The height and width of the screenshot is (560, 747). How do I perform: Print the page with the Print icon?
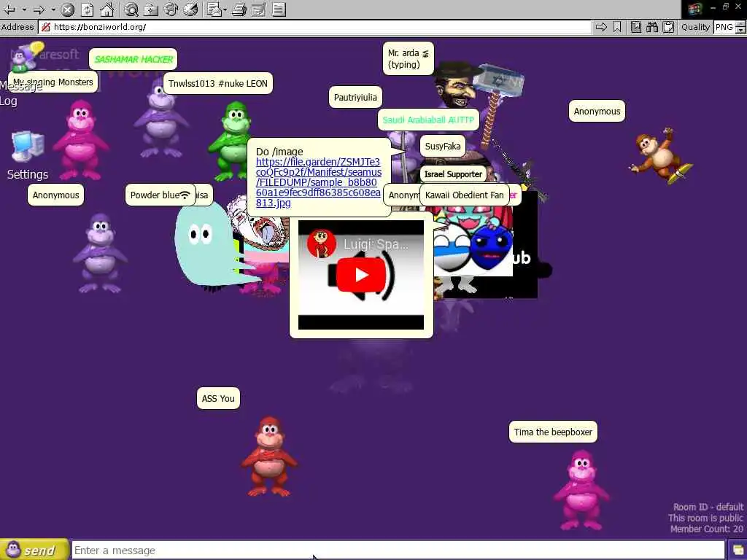click(x=239, y=9)
